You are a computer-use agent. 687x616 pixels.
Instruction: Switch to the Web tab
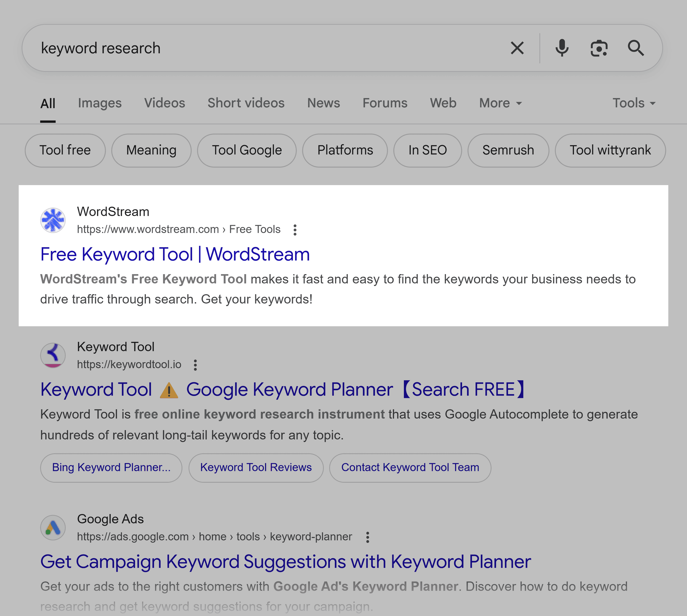[x=443, y=103]
